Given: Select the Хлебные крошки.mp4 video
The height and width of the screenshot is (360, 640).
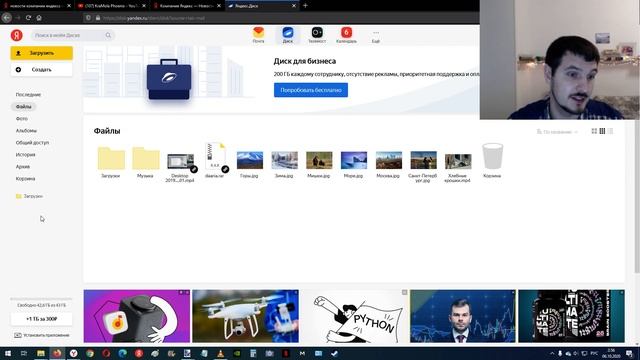Looking at the screenshot, I should coord(458,167).
